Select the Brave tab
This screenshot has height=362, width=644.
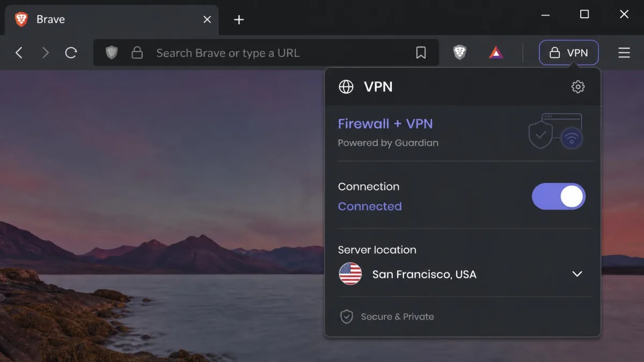click(112, 19)
